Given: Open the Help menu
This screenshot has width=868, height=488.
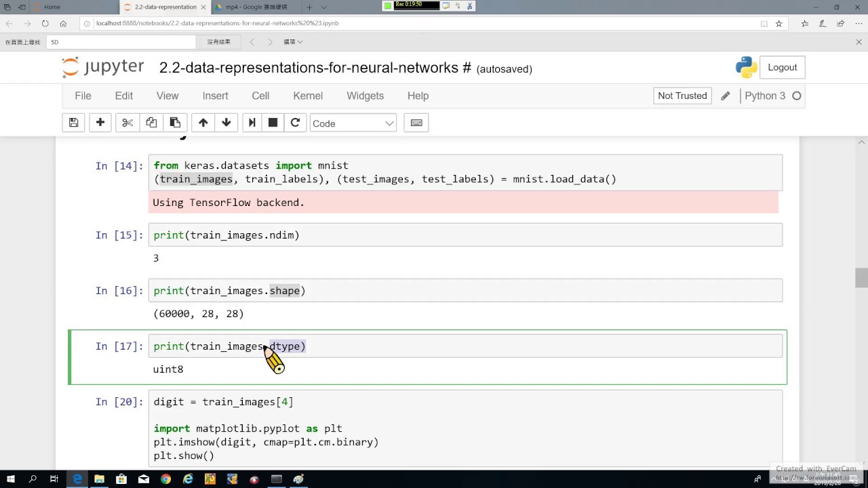Looking at the screenshot, I should coord(418,96).
